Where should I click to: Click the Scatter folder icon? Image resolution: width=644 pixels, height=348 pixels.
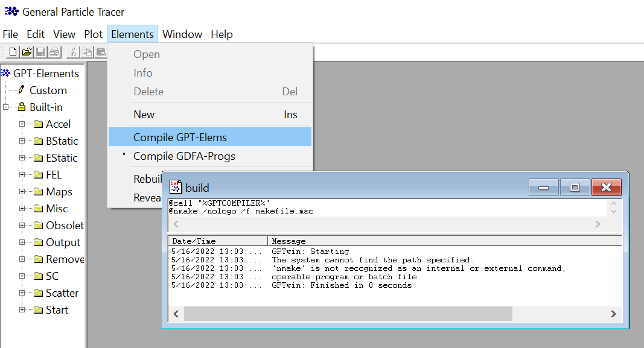point(38,293)
